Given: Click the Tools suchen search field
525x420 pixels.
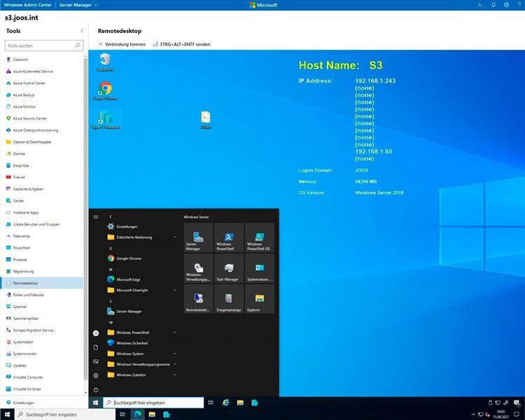Looking at the screenshot, I should (44, 45).
